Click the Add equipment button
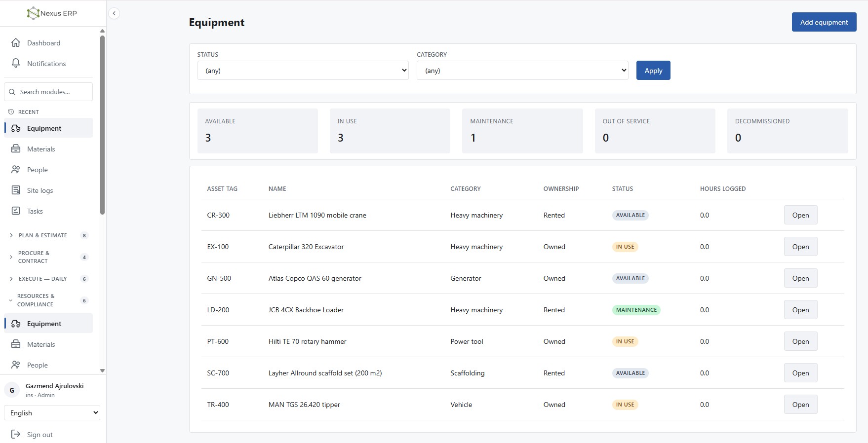 pos(824,22)
